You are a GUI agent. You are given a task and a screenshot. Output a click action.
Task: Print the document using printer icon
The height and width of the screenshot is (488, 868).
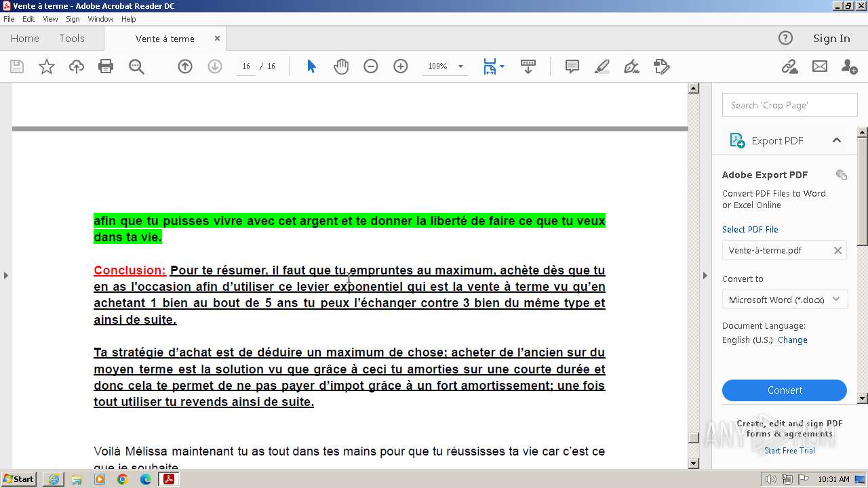pyautogui.click(x=106, y=66)
